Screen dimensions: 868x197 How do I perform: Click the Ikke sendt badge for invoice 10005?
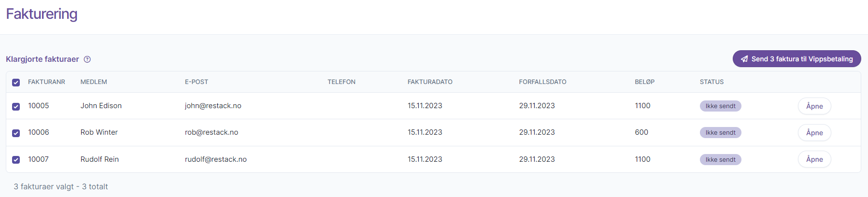point(720,106)
